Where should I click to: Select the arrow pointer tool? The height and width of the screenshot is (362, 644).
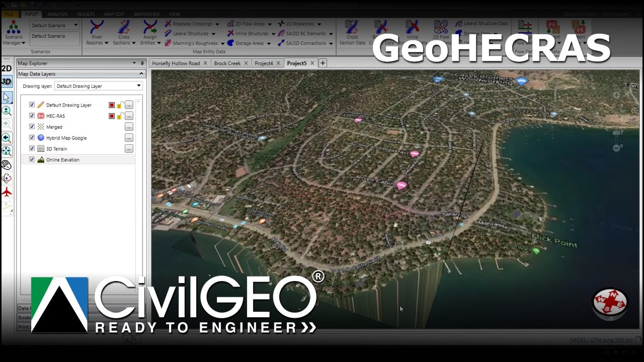tap(7, 97)
